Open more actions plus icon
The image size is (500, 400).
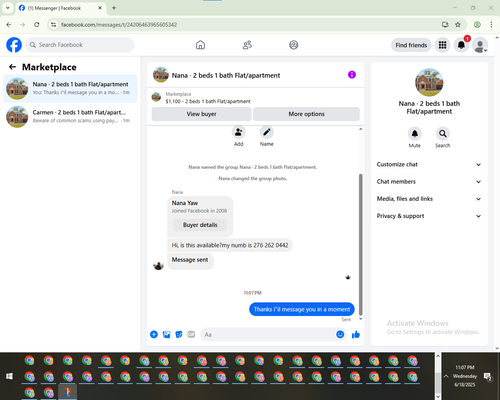point(154,334)
